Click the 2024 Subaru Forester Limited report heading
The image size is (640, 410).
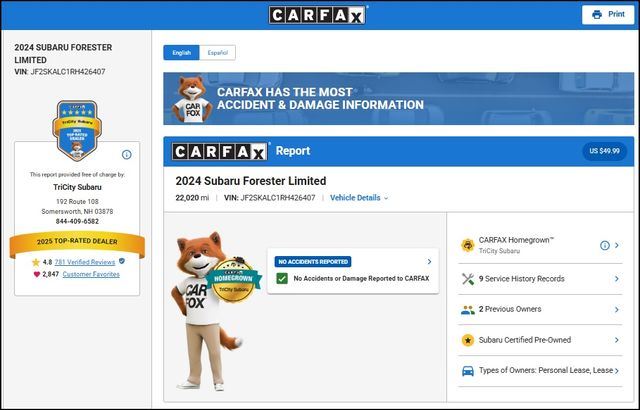251,181
